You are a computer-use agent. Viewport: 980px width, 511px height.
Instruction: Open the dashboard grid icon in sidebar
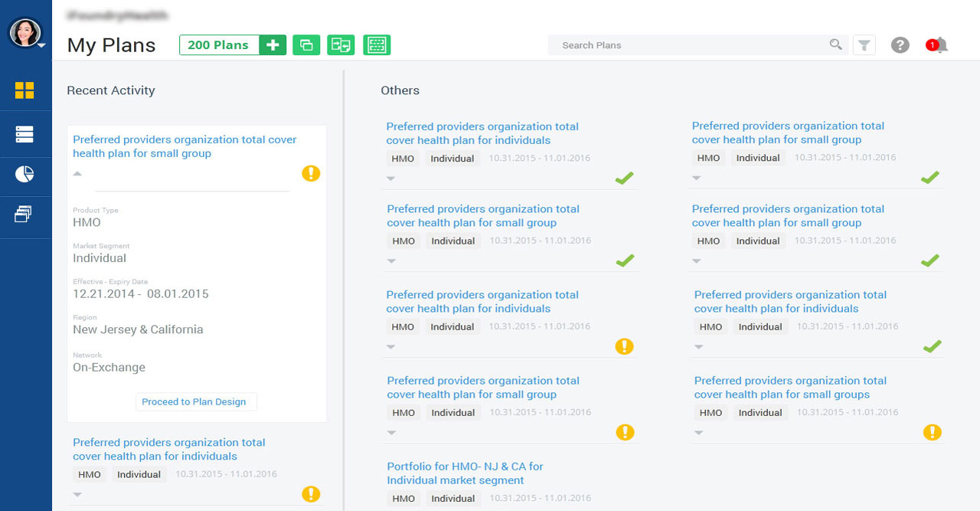(24, 90)
